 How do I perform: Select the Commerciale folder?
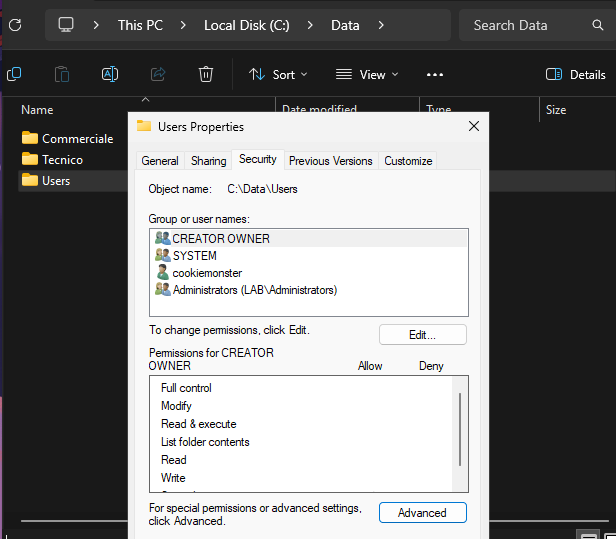tap(77, 139)
